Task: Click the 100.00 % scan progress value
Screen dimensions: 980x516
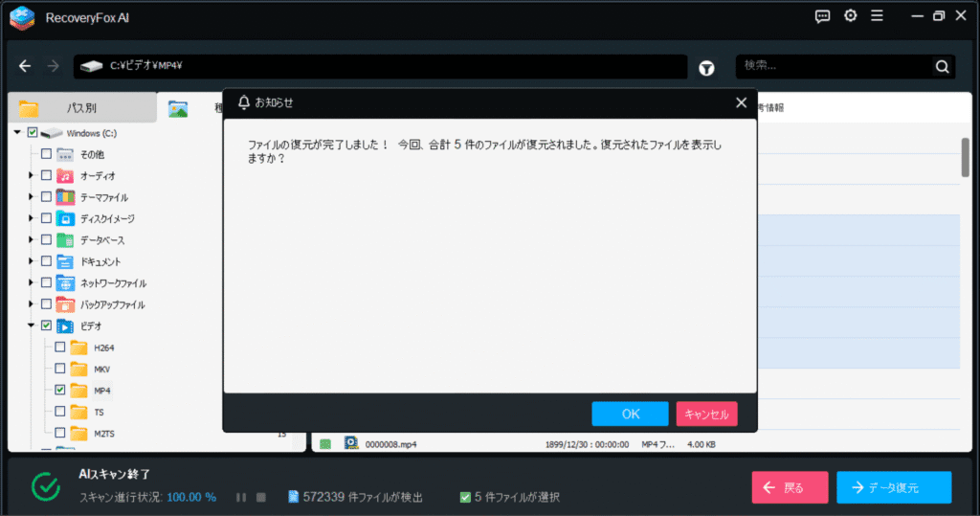Action: pos(191,497)
